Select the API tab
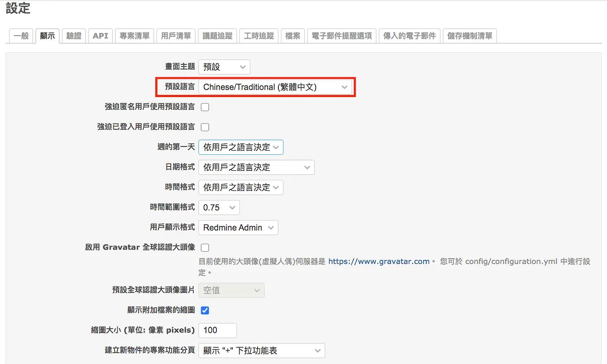Screen dimensions: 607x364 click(101, 36)
